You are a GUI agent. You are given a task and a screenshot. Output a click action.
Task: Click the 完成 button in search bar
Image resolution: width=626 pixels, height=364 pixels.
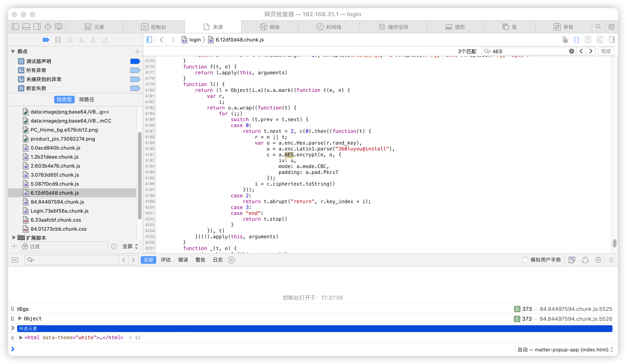pyautogui.click(x=606, y=51)
